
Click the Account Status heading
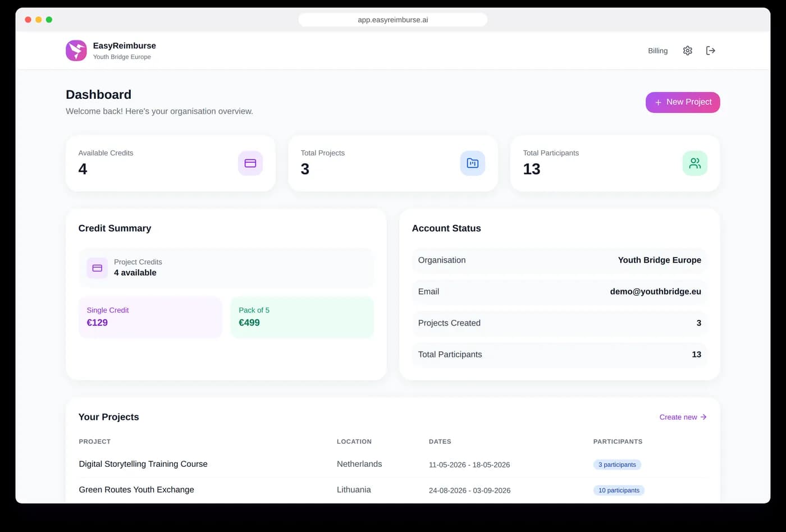click(446, 228)
